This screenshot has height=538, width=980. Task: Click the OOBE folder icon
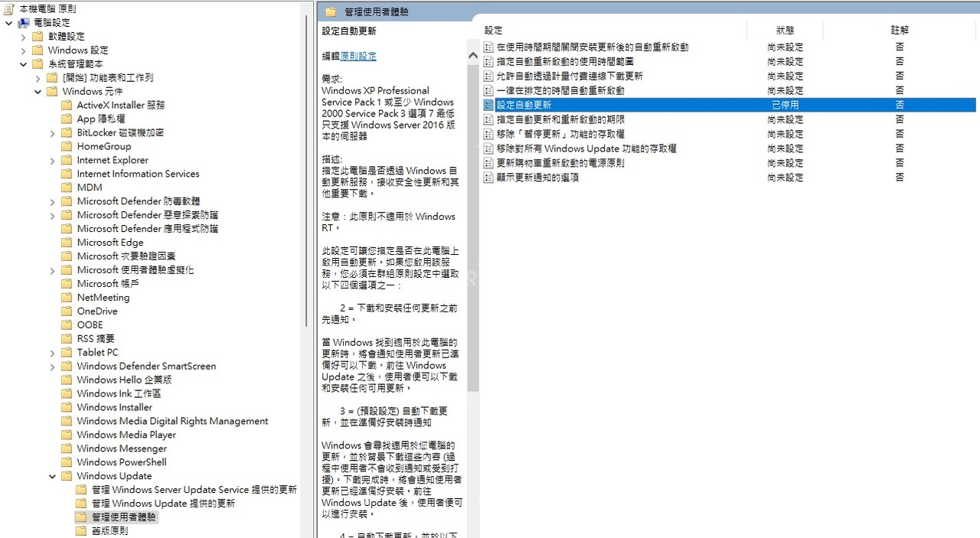pos(67,325)
